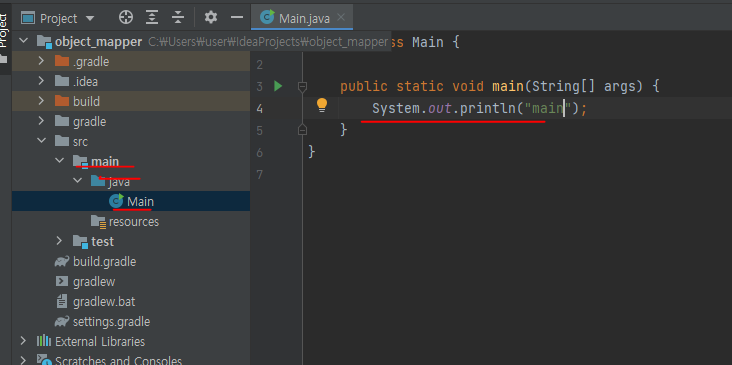732x365 pixels.
Task: Select the test folder row
Action: pos(131,241)
